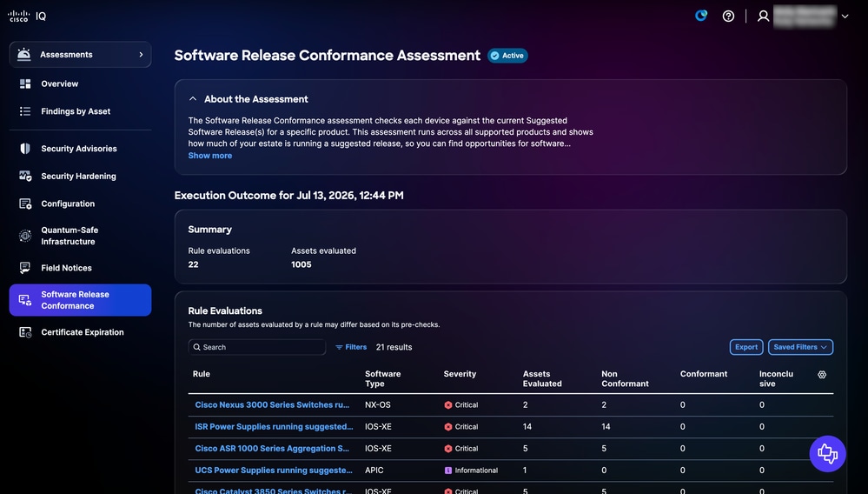Image resolution: width=868 pixels, height=494 pixels.
Task: Click the 21 results count
Action: pyautogui.click(x=394, y=347)
